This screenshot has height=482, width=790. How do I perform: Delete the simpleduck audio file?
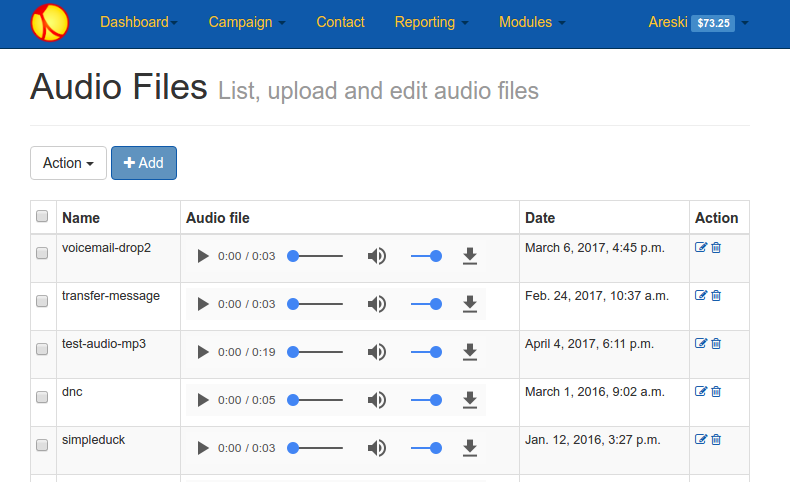(716, 439)
